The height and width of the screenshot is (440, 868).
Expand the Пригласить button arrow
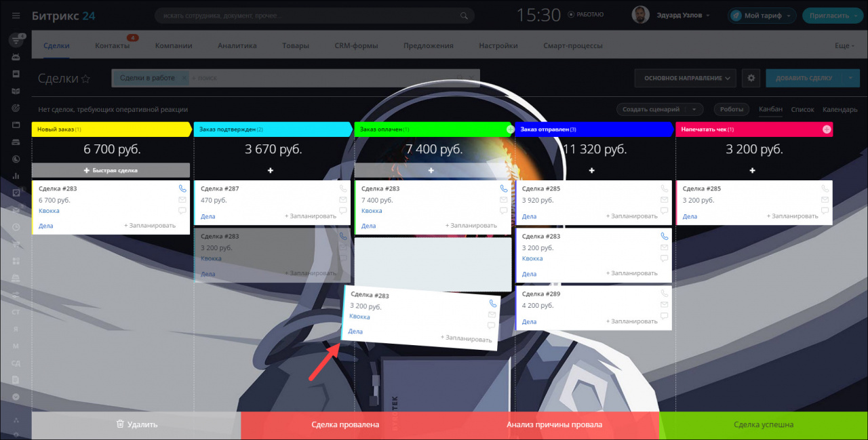(x=856, y=16)
